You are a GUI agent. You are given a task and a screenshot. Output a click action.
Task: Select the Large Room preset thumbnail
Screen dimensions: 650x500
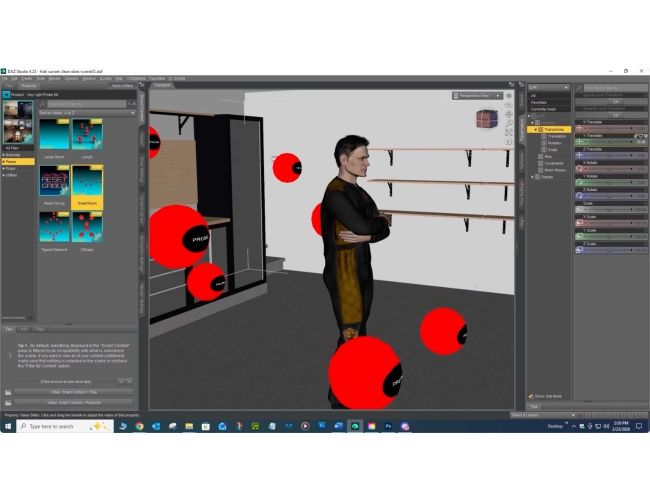tap(54, 134)
